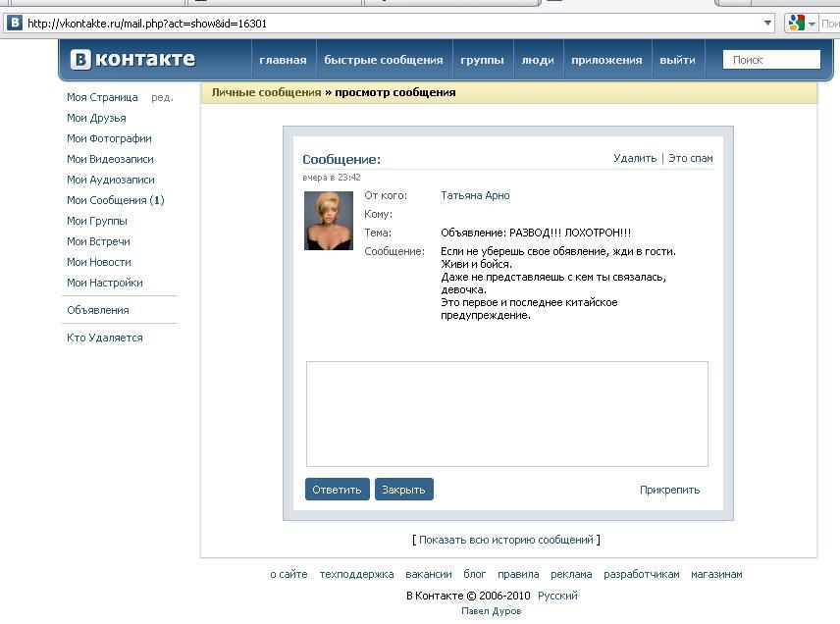Image resolution: width=840 pixels, height=624 pixels.
Task: Mark message with Это спам link
Action: [x=691, y=158]
